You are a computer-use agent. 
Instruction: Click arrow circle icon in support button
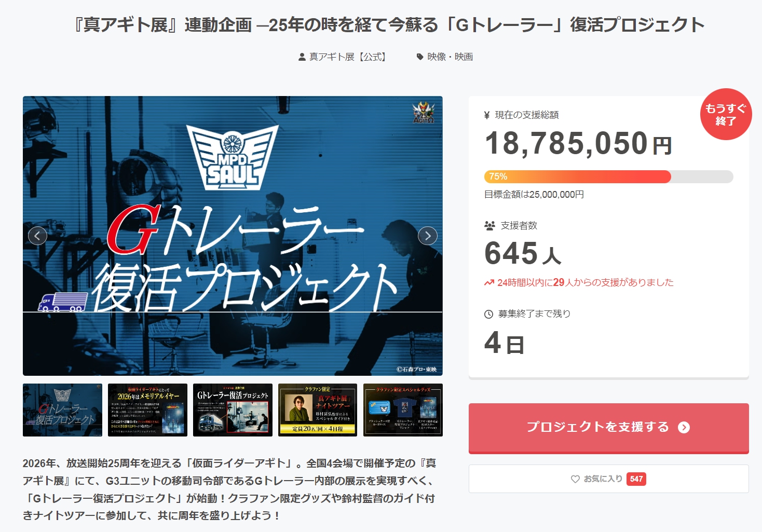684,427
